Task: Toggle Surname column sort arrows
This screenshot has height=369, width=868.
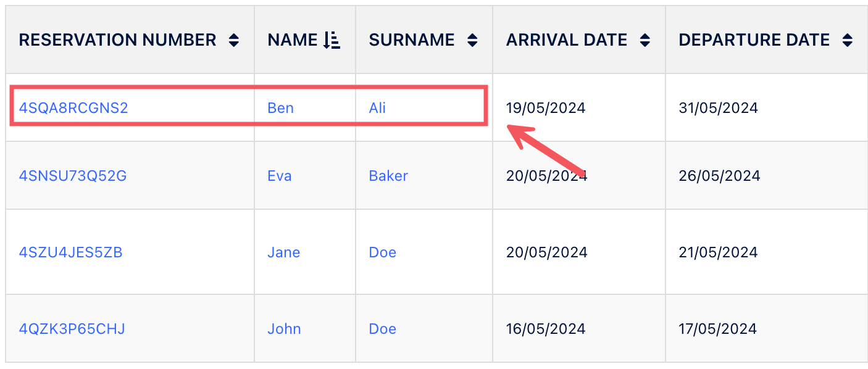Action: pos(472,41)
